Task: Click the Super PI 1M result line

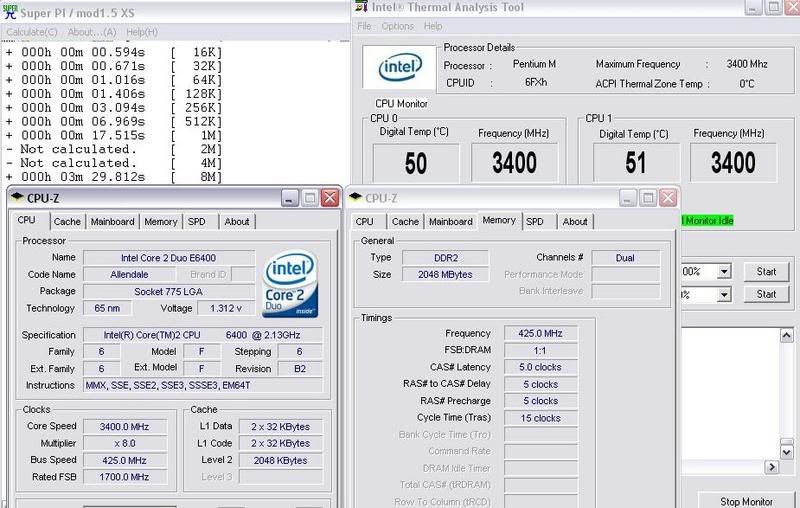Action: pos(114,135)
